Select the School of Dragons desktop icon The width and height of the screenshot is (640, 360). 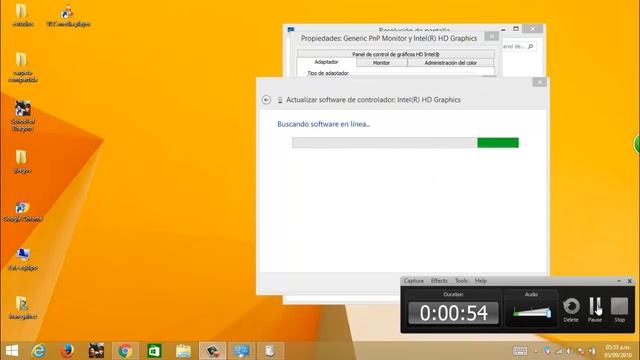click(23, 116)
